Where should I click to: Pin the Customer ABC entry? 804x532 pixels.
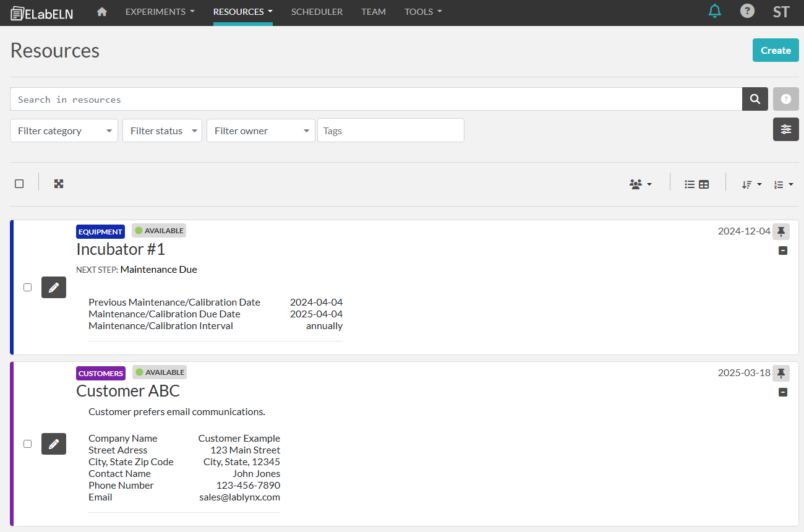click(x=781, y=373)
